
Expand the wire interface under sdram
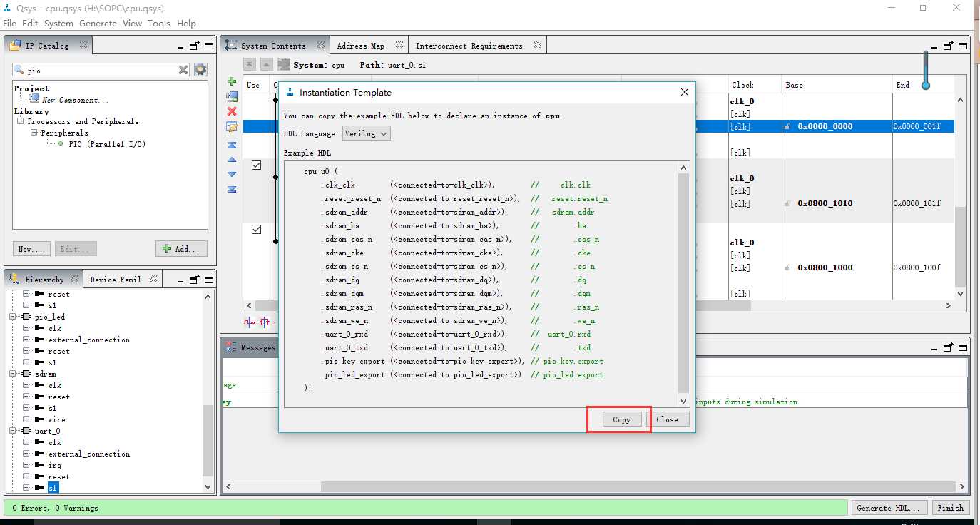click(x=26, y=419)
